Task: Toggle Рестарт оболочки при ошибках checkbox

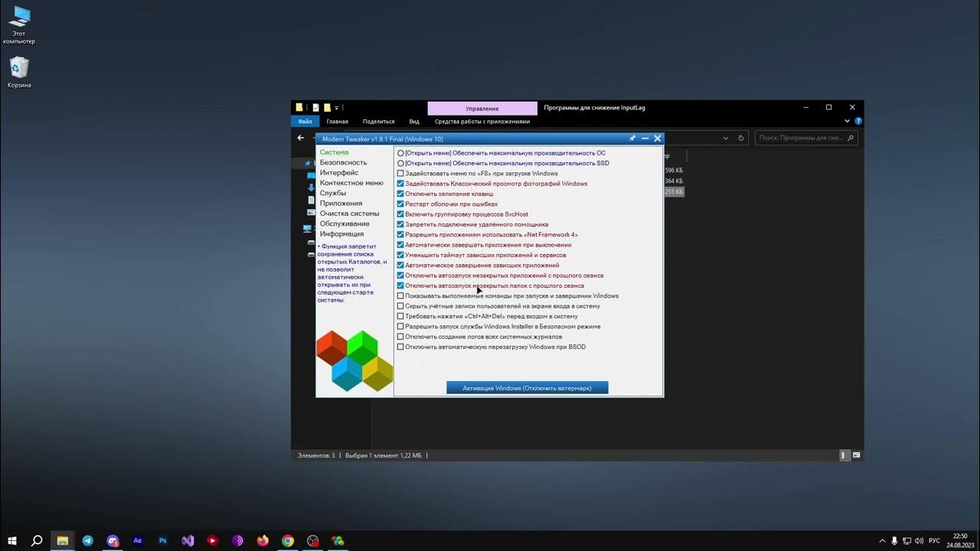Action: [x=400, y=204]
